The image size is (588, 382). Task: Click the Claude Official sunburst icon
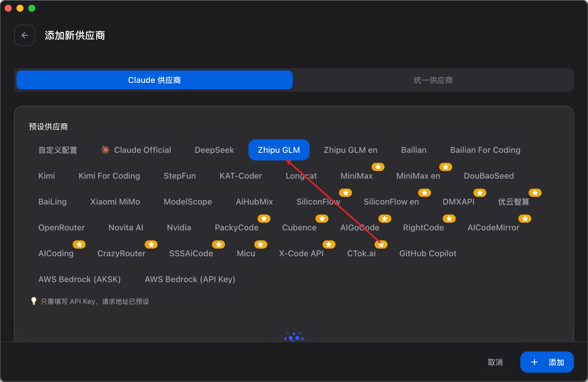pyautogui.click(x=105, y=150)
